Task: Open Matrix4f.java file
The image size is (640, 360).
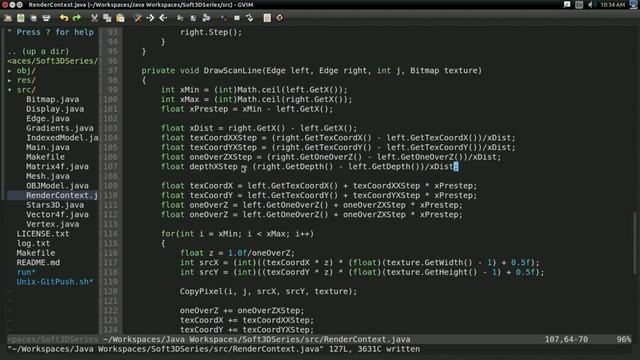Action: click(x=57, y=167)
